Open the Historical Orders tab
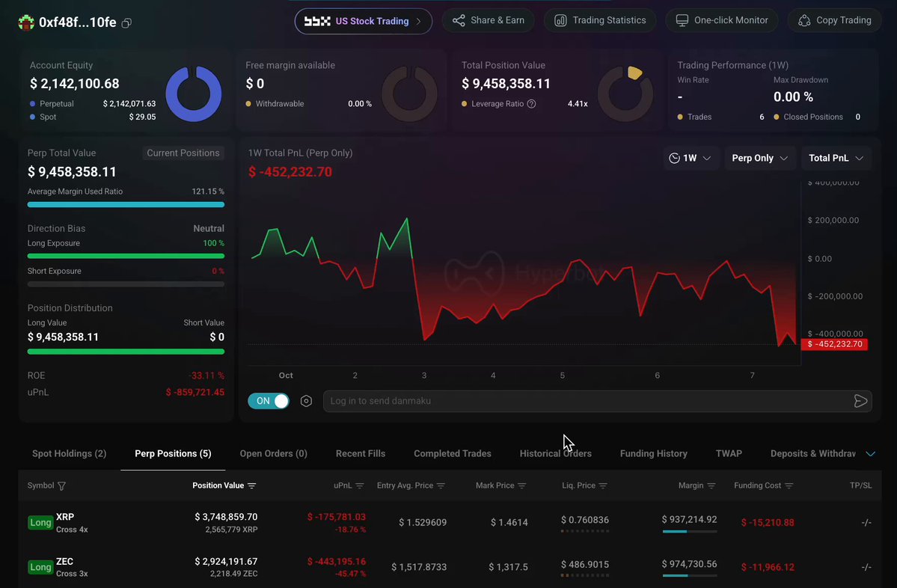This screenshot has width=897, height=588. pos(555,453)
